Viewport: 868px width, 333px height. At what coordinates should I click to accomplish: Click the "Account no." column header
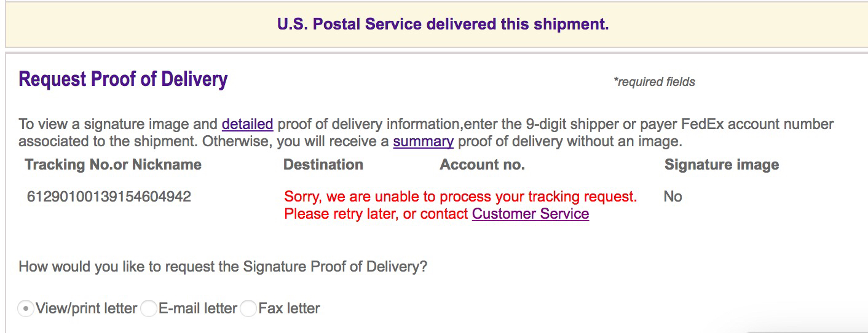[x=482, y=165]
